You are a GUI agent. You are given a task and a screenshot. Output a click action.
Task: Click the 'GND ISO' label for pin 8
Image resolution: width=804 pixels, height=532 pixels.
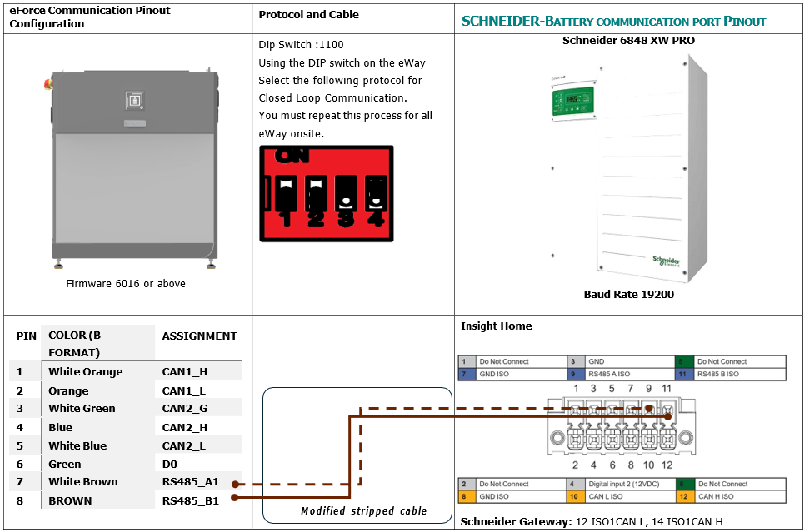[x=494, y=496]
